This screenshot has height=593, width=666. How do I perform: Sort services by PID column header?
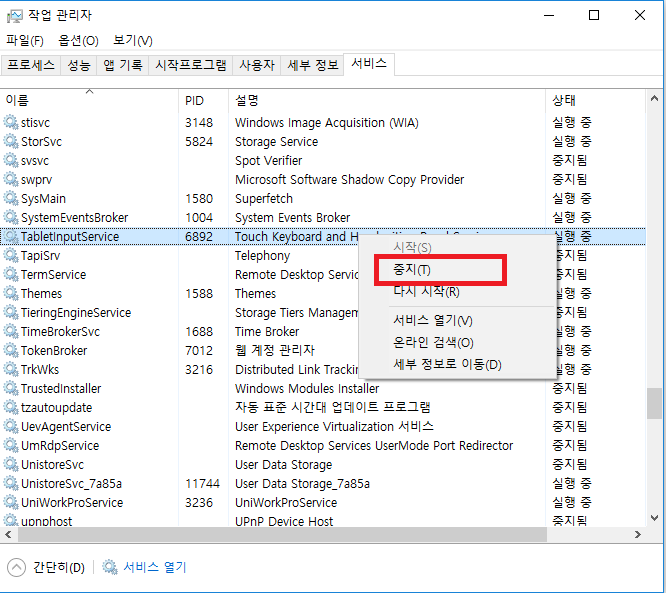194,100
